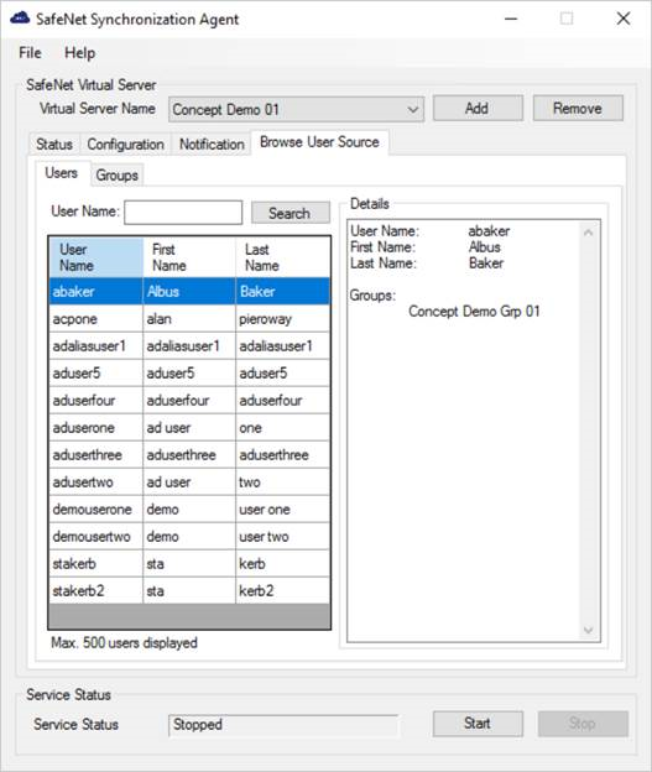Start the synchronization service

(x=477, y=723)
